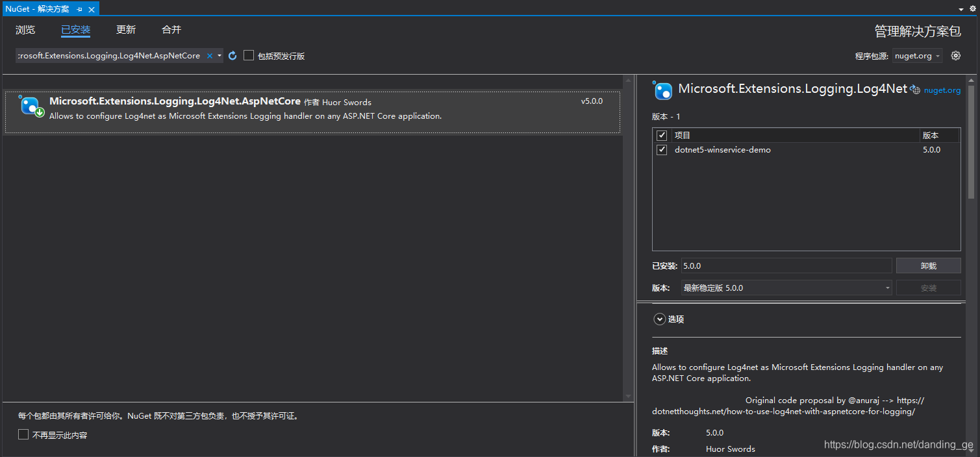Select the dotnet5-winservice-demo project row
Image resolution: width=980 pixels, height=457 pixels.
(806, 150)
